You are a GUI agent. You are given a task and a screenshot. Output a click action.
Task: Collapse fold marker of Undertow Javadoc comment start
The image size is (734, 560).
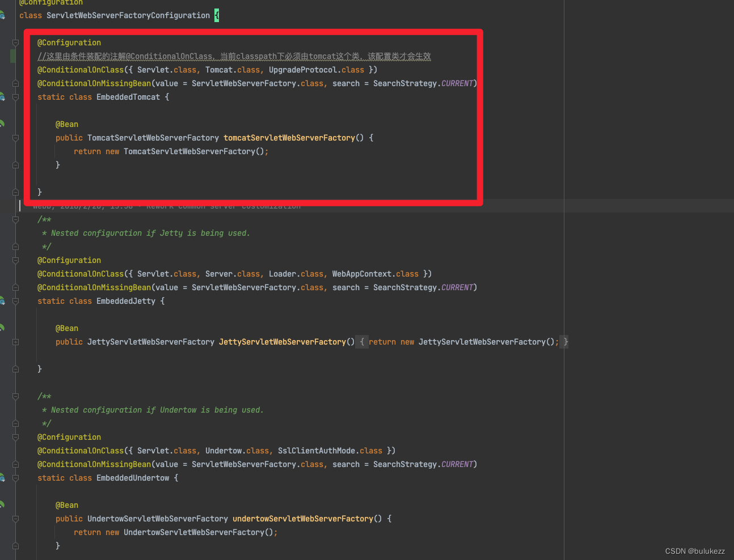point(15,396)
